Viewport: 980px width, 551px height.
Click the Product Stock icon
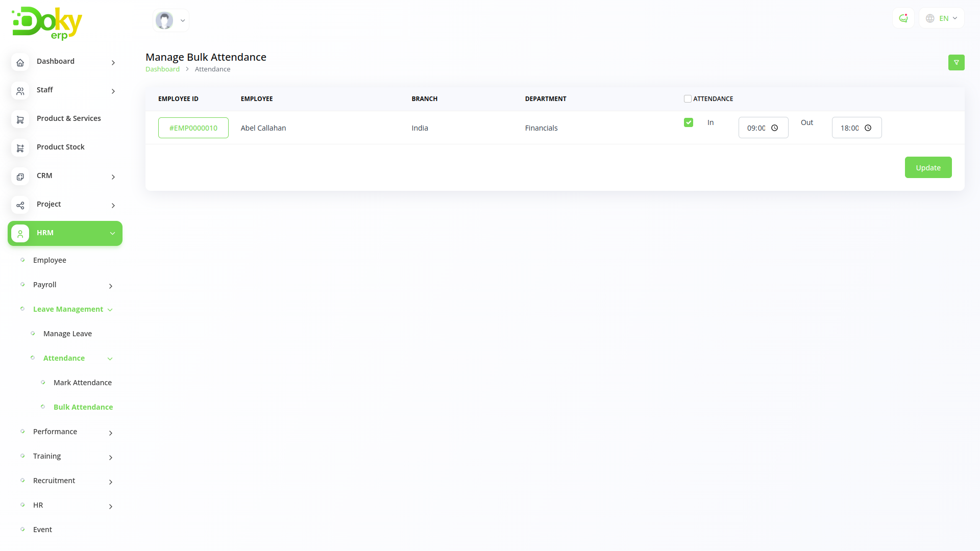20,148
